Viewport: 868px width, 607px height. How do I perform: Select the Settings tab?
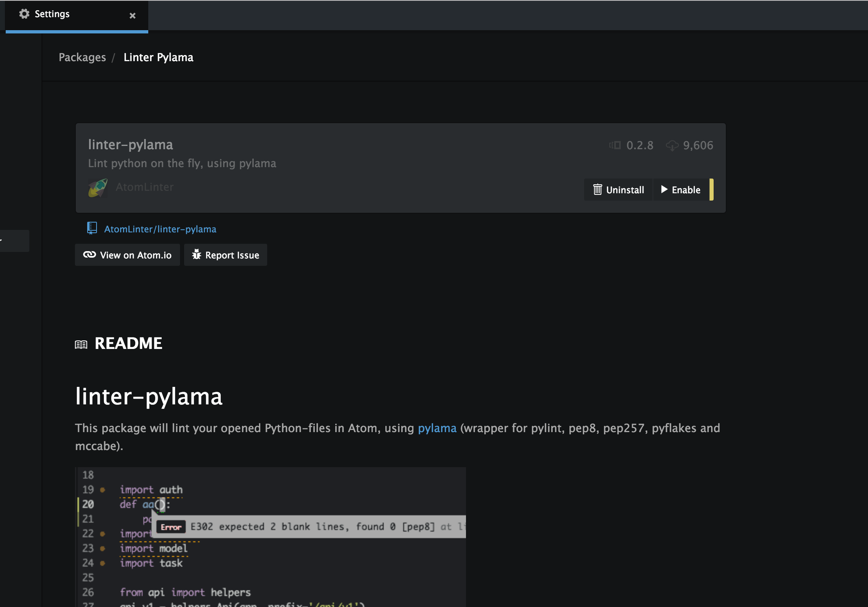77,15
